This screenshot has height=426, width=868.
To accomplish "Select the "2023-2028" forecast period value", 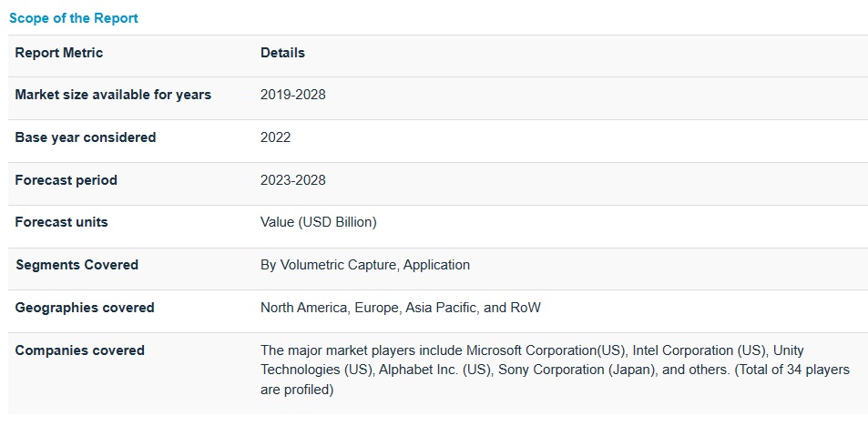I will (x=292, y=180).
